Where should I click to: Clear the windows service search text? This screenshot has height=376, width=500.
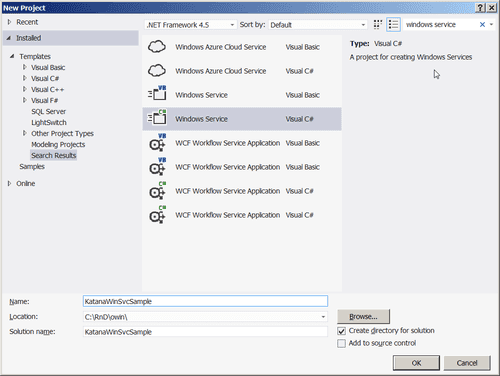click(x=482, y=24)
